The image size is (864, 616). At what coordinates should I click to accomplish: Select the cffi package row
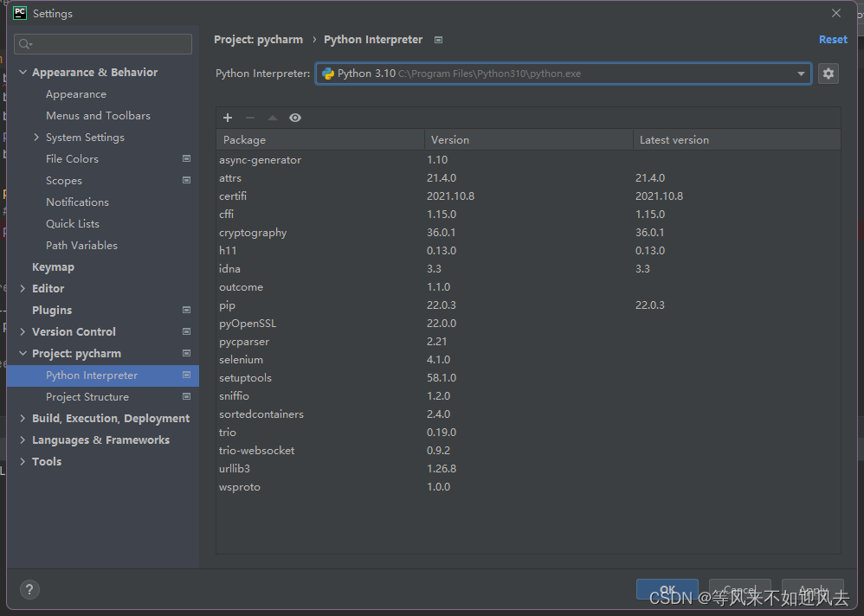[528, 215]
